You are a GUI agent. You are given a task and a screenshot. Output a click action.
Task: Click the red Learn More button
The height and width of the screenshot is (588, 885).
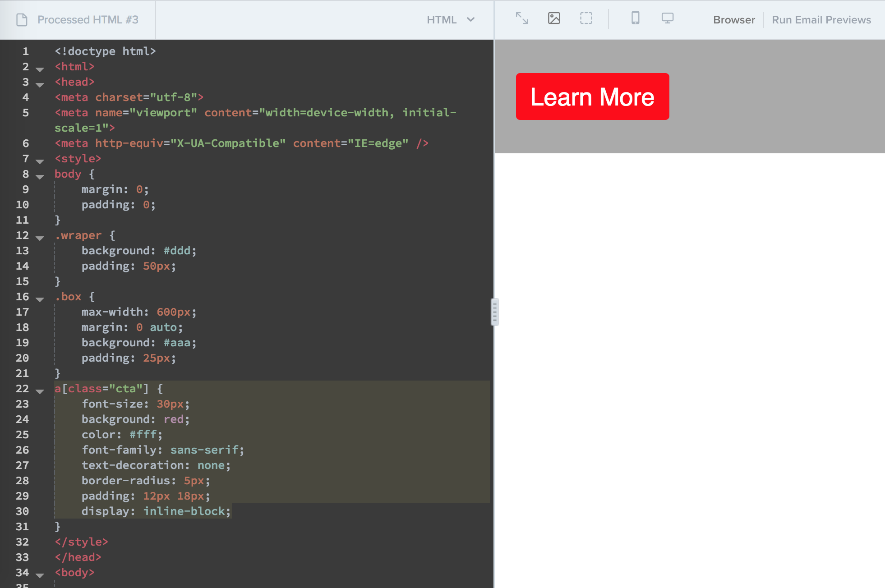point(592,96)
